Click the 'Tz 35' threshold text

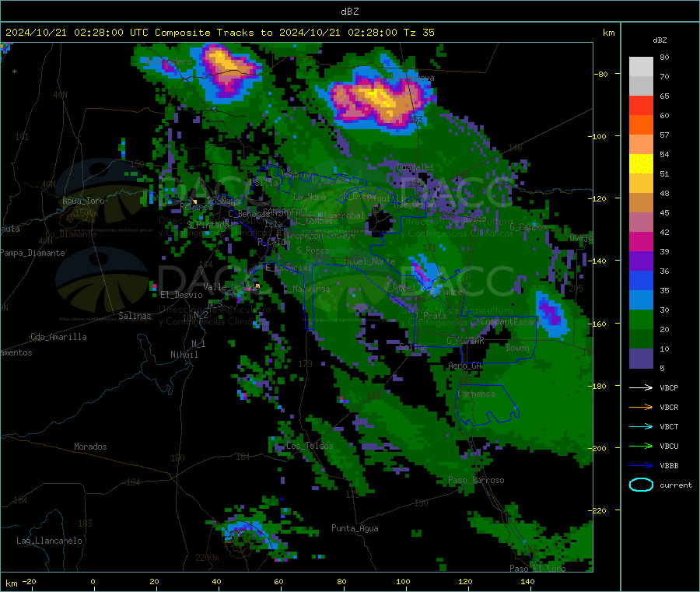(418, 33)
